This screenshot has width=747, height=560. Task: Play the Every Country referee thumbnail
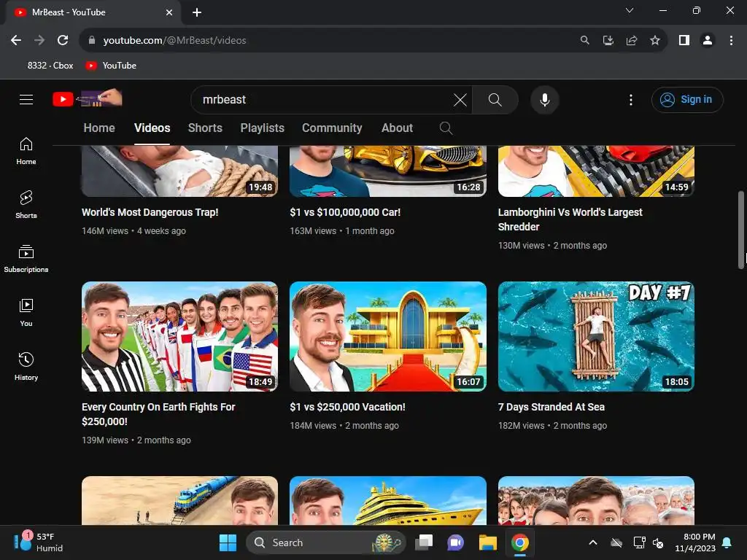(179, 336)
